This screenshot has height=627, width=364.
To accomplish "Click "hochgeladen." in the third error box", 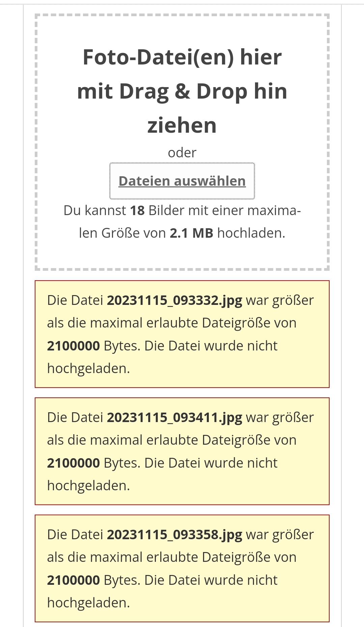I will tap(88, 603).
